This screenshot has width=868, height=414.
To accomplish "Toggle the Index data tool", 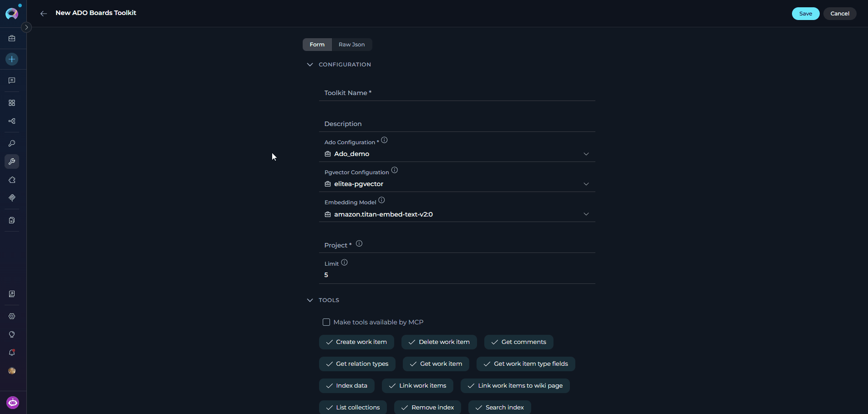I will click(x=347, y=386).
